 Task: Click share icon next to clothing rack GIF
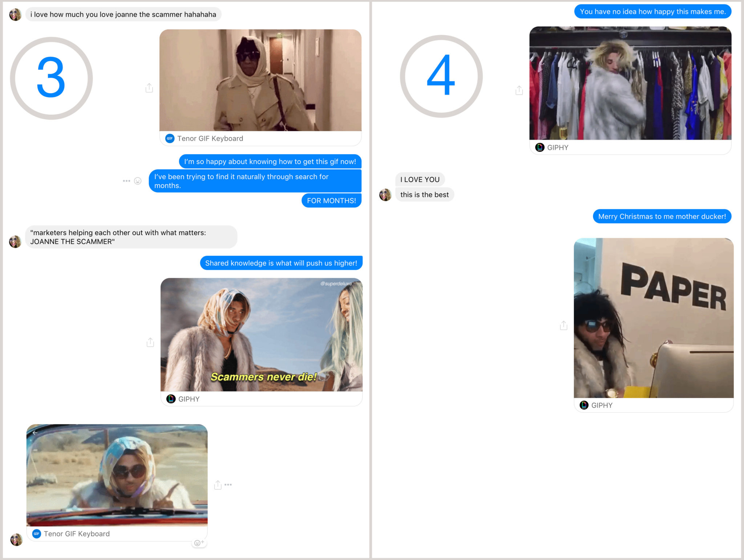pos(519,90)
